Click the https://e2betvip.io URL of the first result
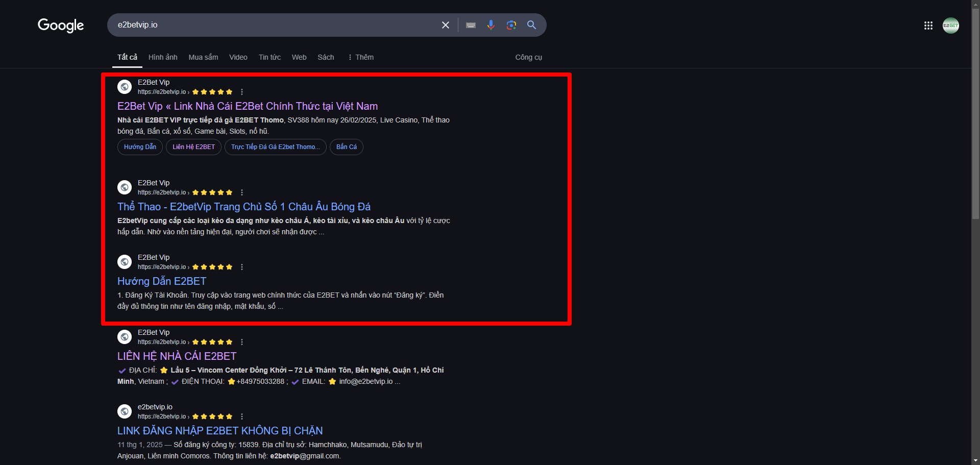The width and height of the screenshot is (980, 465). [162, 92]
